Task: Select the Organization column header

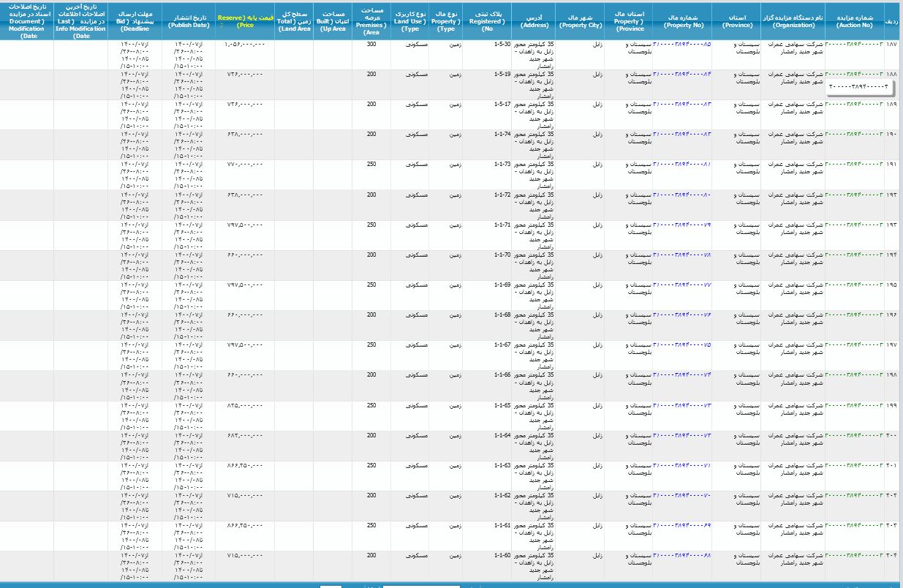Action: coord(793,20)
